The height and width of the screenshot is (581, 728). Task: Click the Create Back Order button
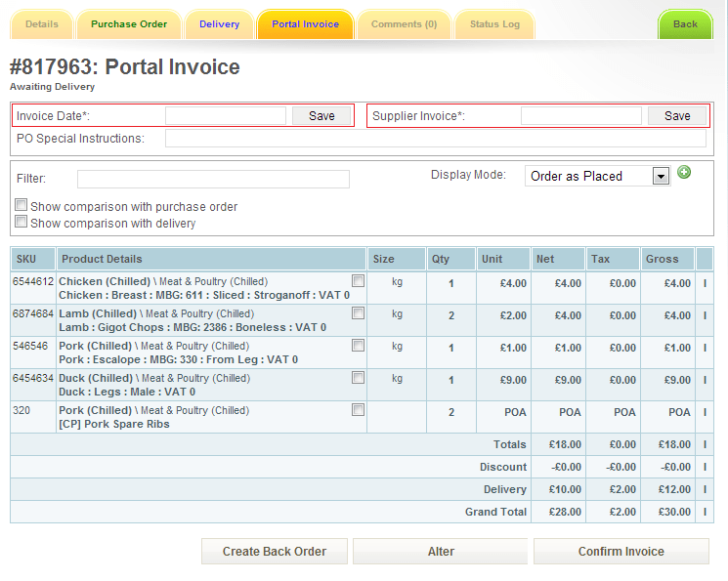275,552
